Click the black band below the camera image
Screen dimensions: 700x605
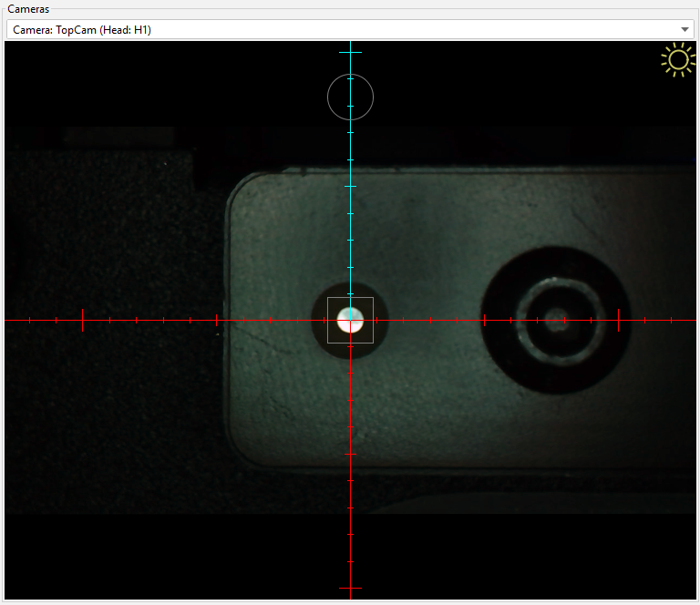182,556
